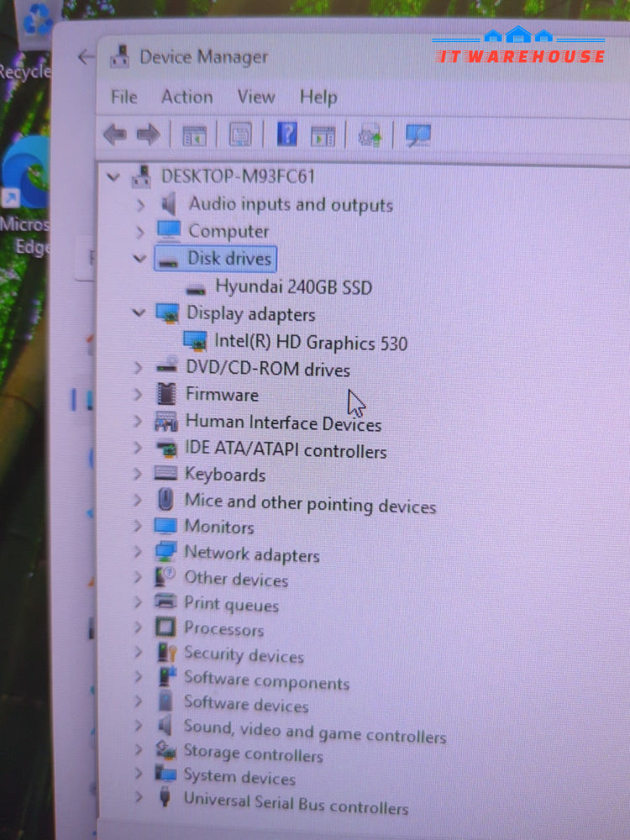Viewport: 630px width, 840px height.
Task: Expand the System devices chevron
Action: click(x=139, y=774)
